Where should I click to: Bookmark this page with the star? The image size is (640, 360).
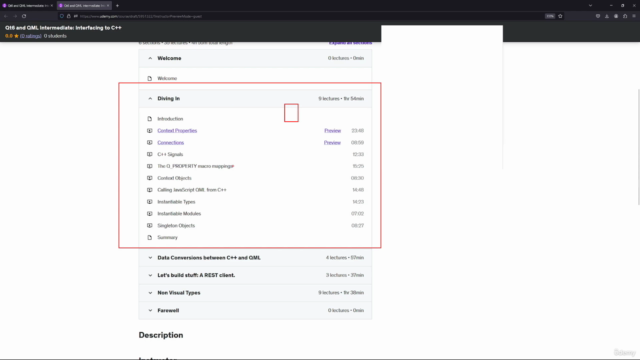[560, 16]
